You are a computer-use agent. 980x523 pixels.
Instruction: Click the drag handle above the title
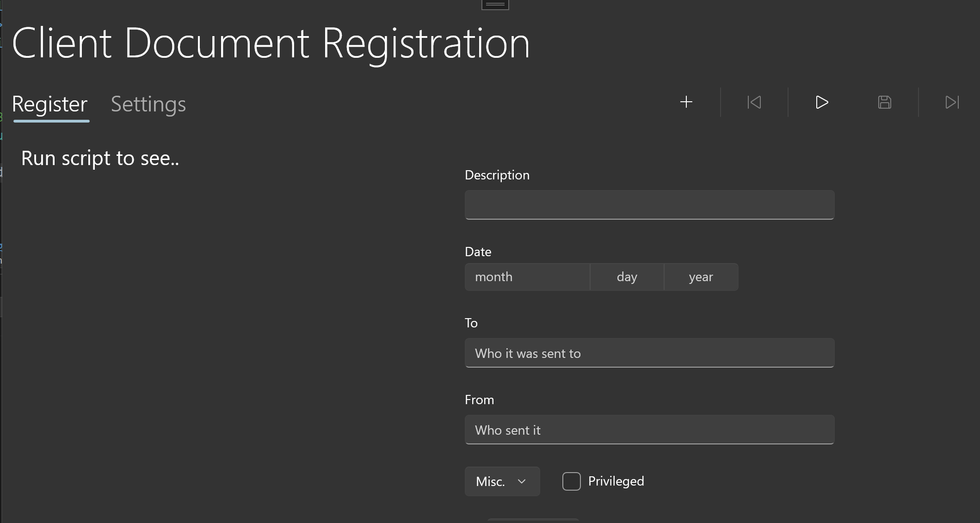[494, 4]
